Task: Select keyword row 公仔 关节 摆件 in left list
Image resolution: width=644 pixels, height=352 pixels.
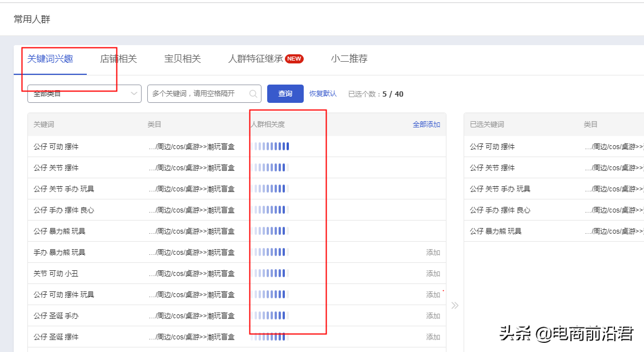Action: pyautogui.click(x=237, y=167)
